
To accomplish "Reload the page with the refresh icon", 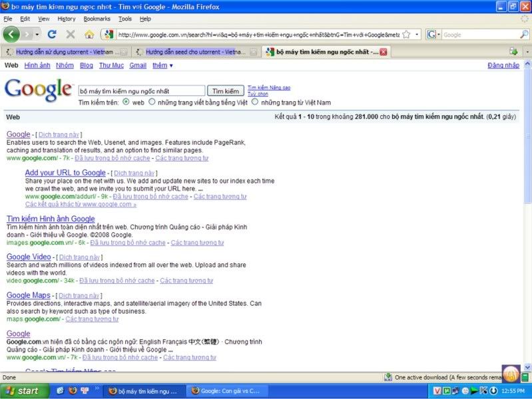I will coord(52,34).
